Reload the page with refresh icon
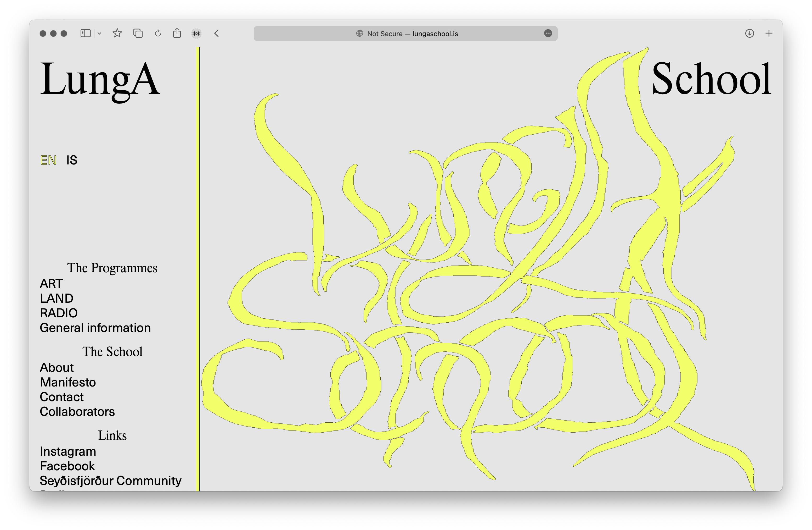This screenshot has width=812, height=530. (158, 34)
